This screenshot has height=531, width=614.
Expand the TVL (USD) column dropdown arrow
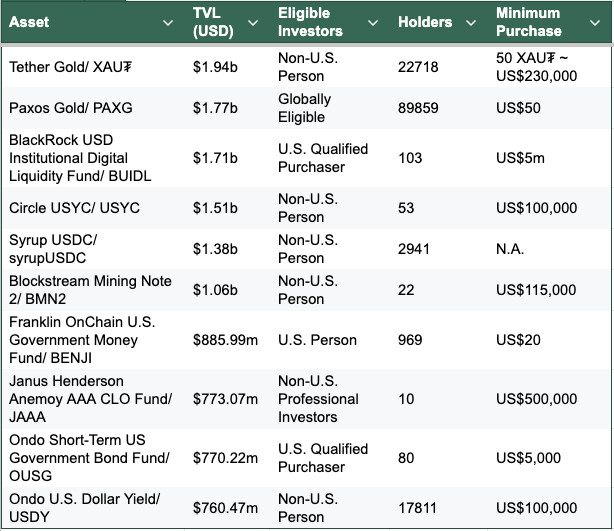pyautogui.click(x=259, y=22)
